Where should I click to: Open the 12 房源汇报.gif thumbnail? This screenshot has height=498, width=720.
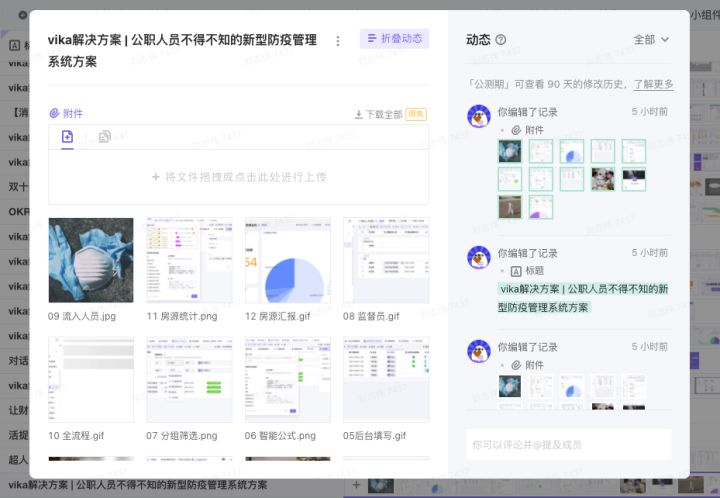tap(287, 260)
